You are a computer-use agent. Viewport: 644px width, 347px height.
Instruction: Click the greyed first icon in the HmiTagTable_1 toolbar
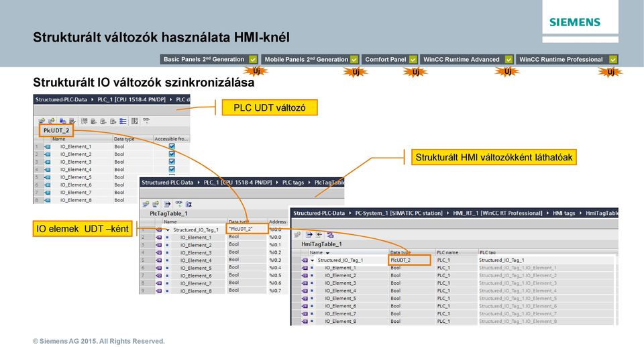tap(298, 235)
